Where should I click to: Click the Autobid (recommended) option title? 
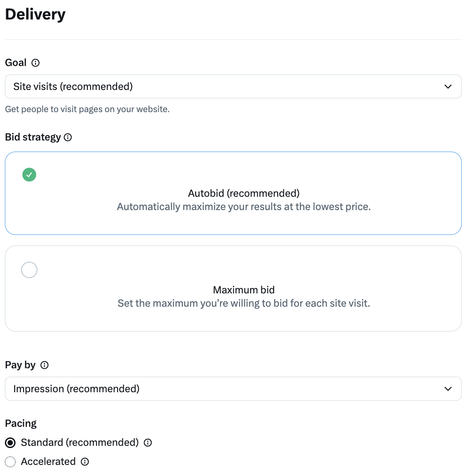click(243, 193)
